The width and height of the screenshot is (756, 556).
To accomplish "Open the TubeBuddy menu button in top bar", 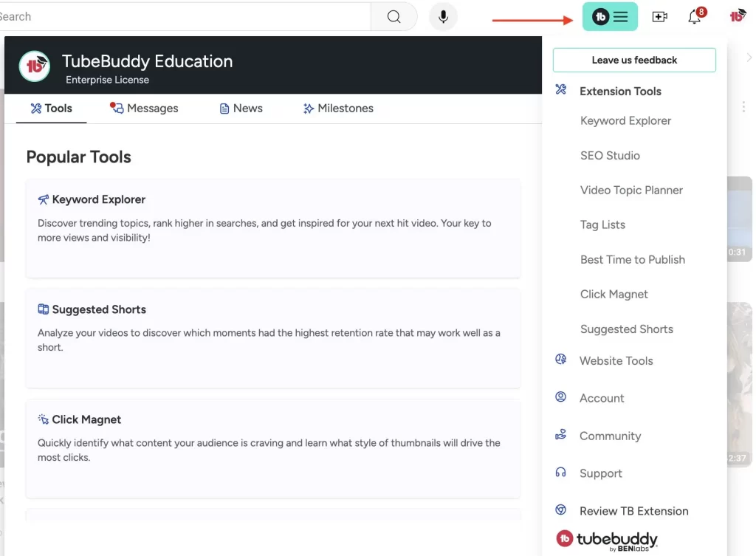I will pos(609,17).
